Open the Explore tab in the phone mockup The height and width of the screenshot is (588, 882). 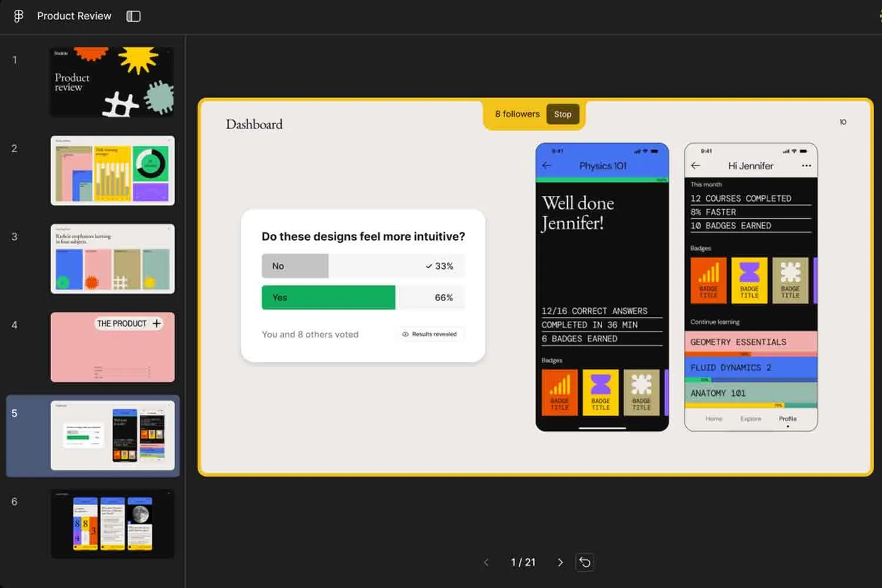(x=751, y=419)
